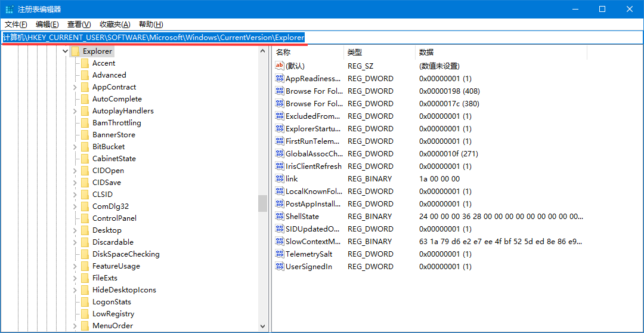Click the ExplorerStartu DWORD value icon
Image resolution: width=644 pixels, height=333 pixels.
280,128
